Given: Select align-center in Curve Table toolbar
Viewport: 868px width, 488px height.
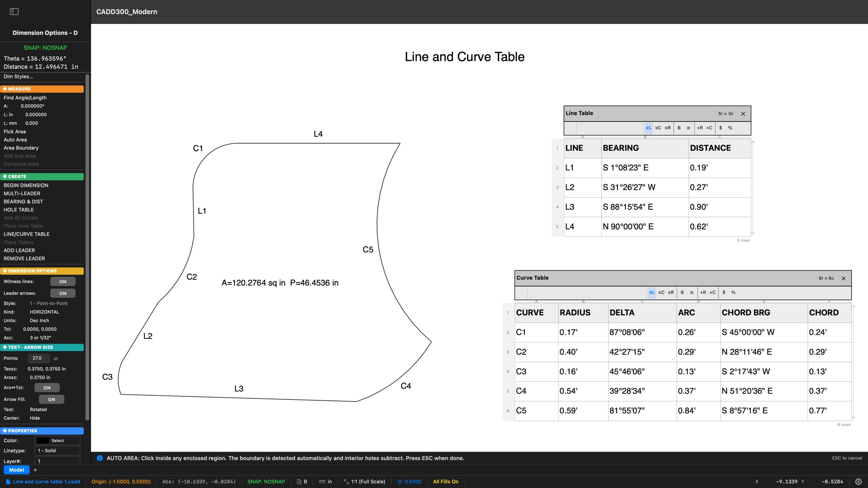Looking at the screenshot, I should click(661, 292).
